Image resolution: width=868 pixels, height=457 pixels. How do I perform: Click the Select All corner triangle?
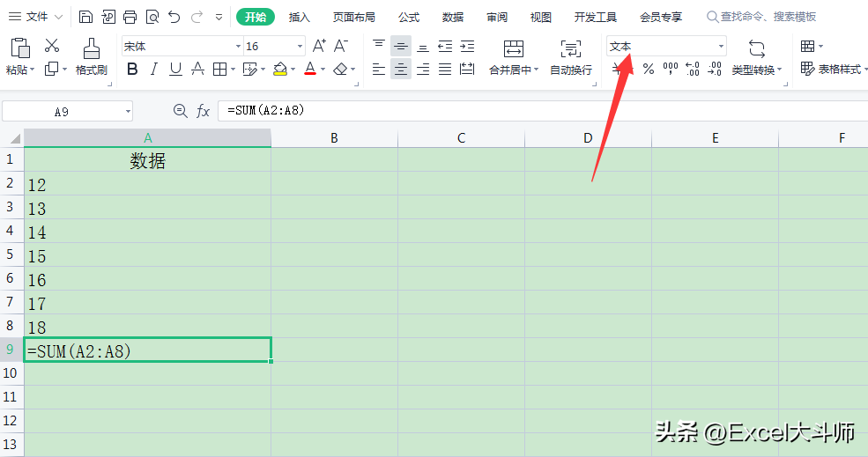[x=15, y=138]
